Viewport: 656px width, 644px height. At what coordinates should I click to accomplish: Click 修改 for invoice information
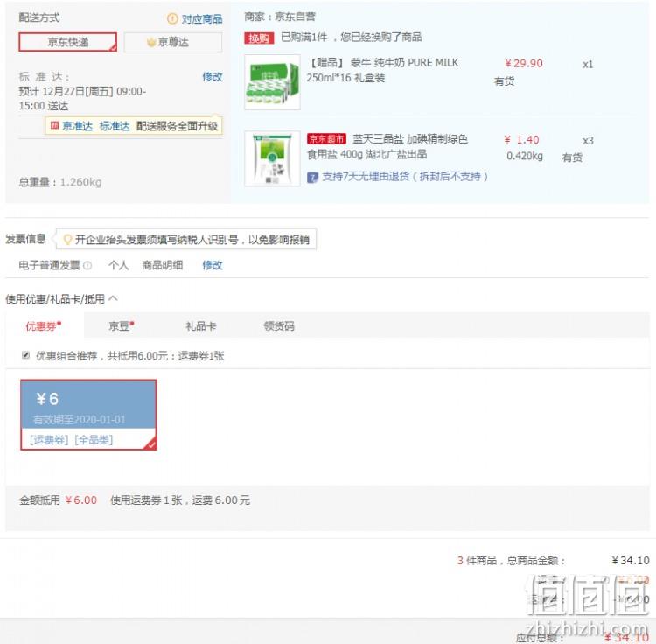click(x=213, y=265)
